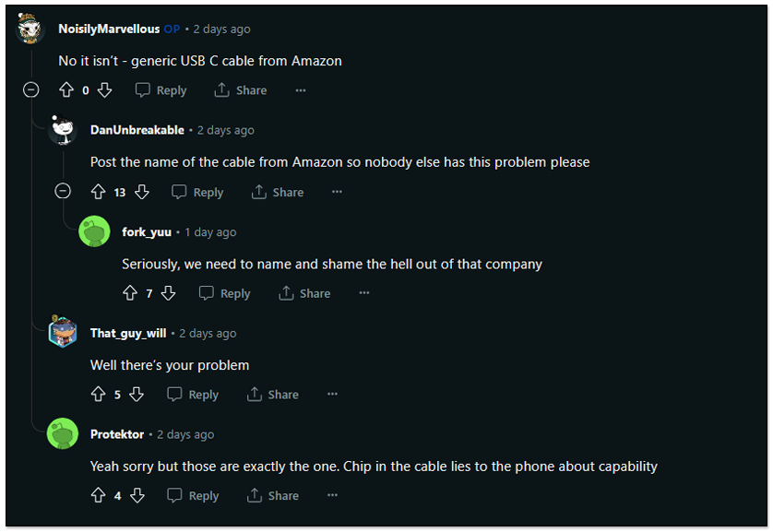Downvote the generic USB C cable comment
Viewport: 773px width, 532px height.
[x=104, y=90]
